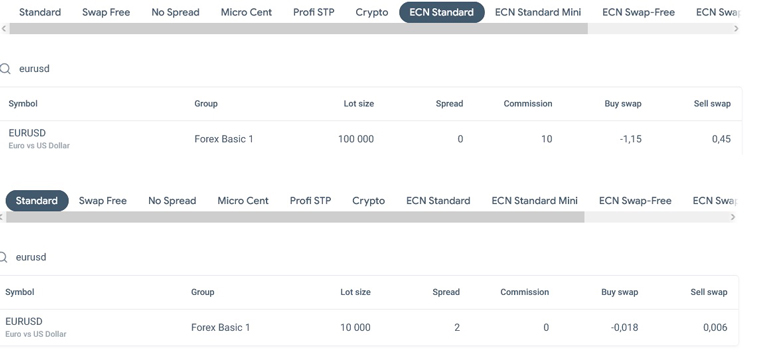This screenshot has width=770, height=361.
Task: Click upper horizontal scrollbar thumb
Action: coord(299,28)
